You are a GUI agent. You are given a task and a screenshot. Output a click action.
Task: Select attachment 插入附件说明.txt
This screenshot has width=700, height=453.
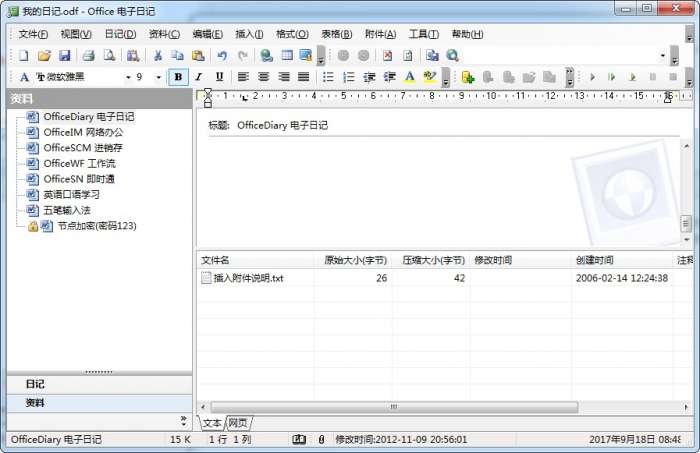coord(248,278)
